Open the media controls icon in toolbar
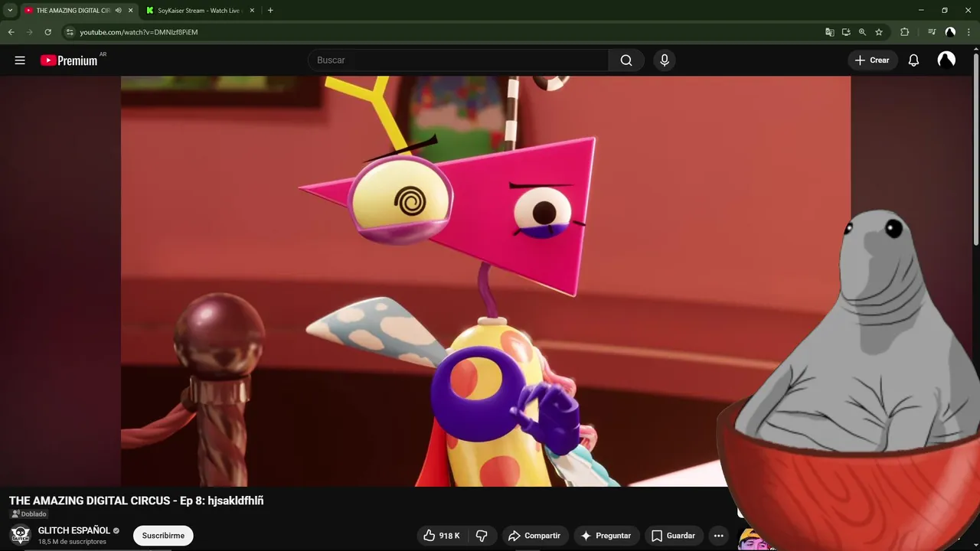The height and width of the screenshot is (551, 980). 932,32
